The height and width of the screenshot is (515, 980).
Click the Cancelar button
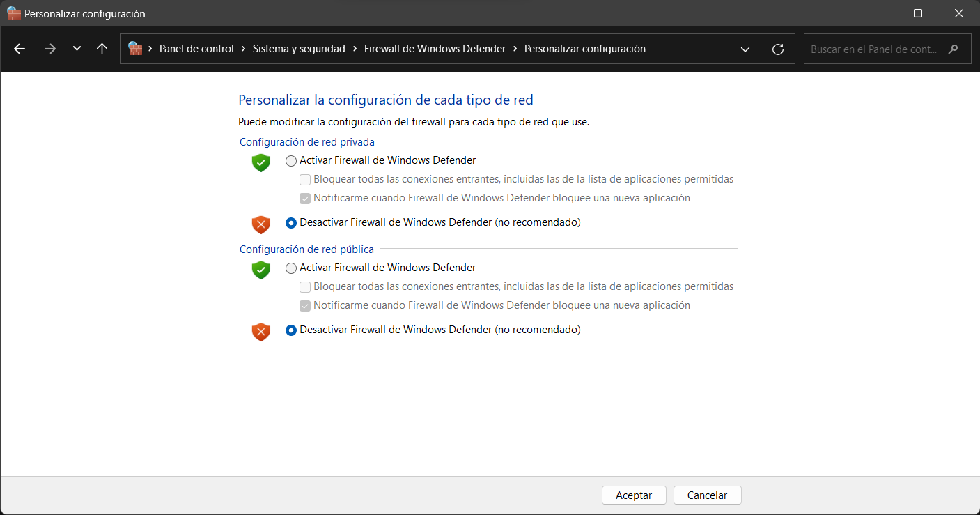click(x=707, y=495)
